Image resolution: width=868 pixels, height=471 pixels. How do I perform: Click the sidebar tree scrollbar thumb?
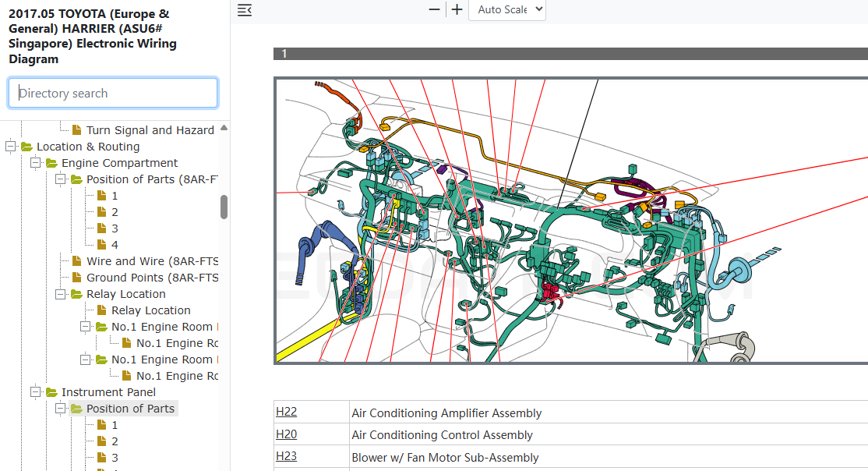[224, 207]
